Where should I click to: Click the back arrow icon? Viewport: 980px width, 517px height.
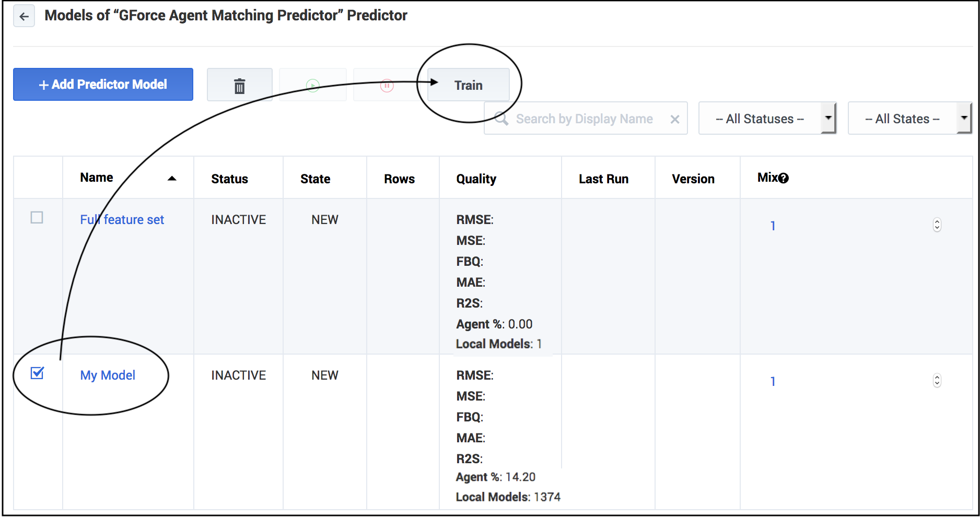24,16
